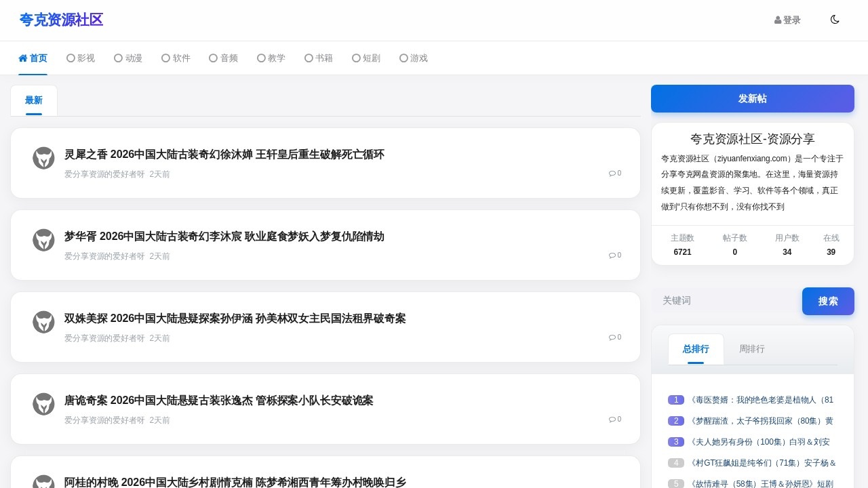Click the author avatar on 梦华胥 post

[43, 240]
